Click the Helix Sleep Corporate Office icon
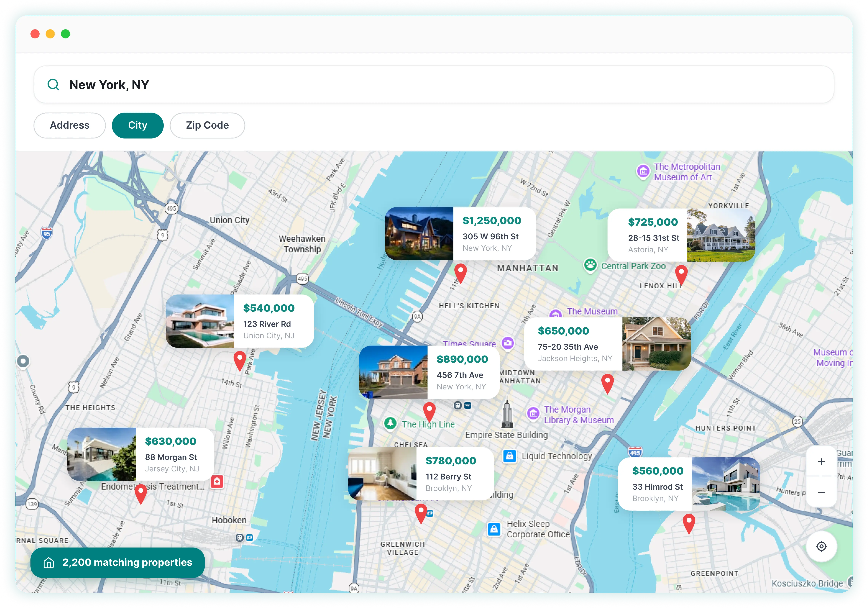 [x=494, y=529]
